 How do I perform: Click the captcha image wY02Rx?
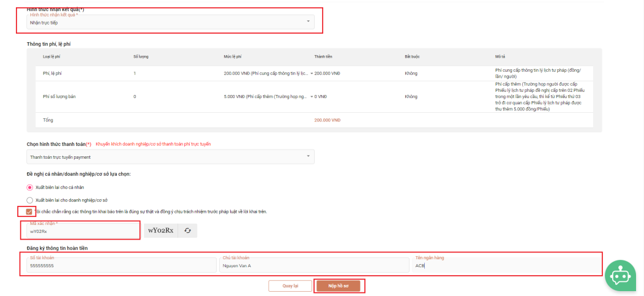tap(160, 230)
